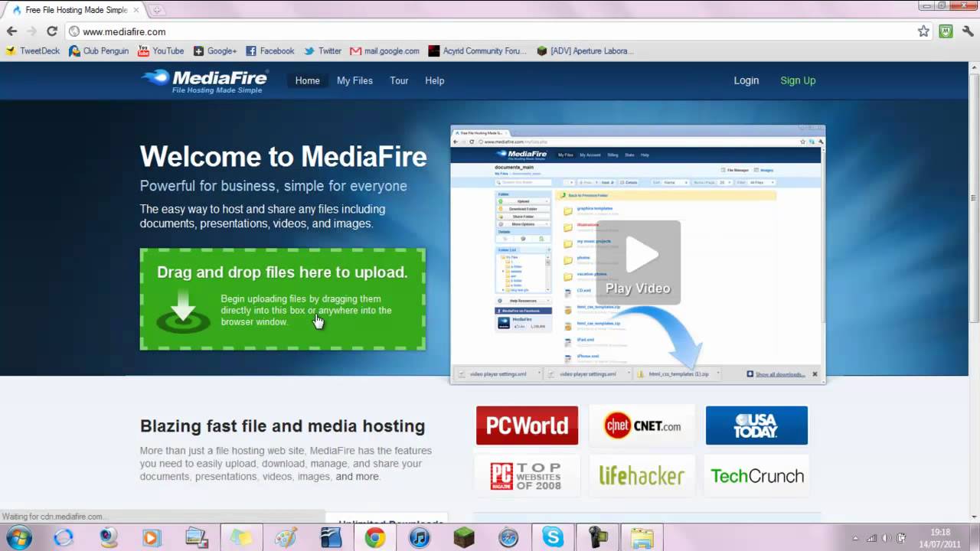Select Home in MediaFire navigation

tap(308, 80)
